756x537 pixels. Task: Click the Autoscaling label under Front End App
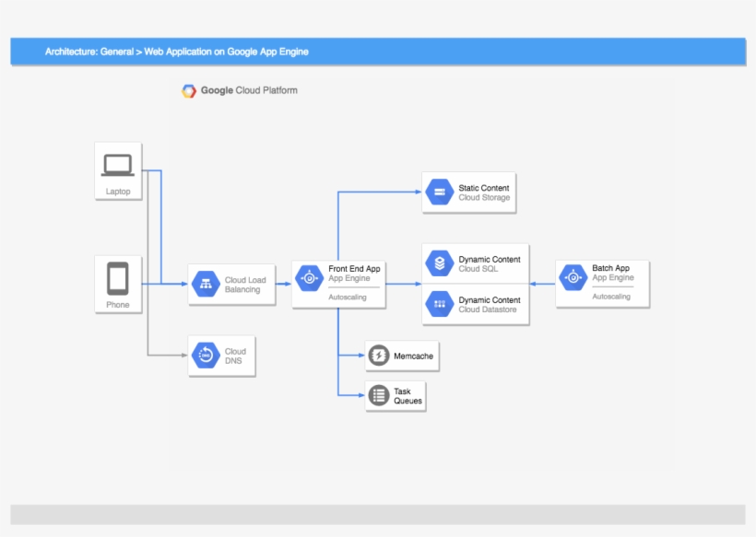coord(348,297)
